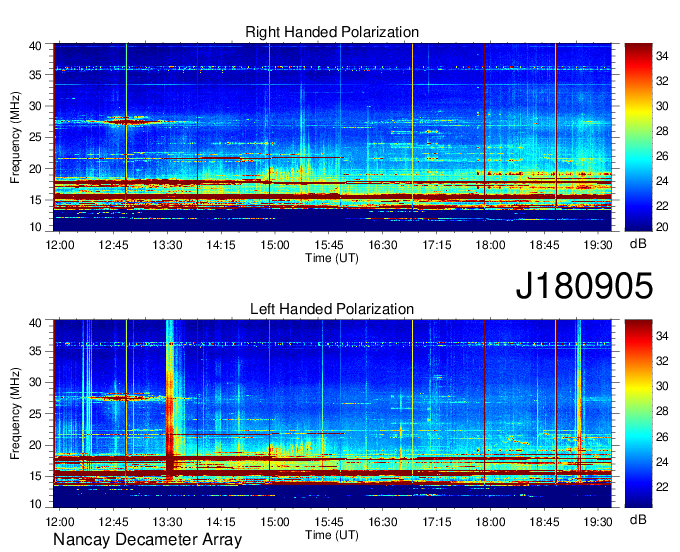Click the 25 MHz tick on Left Handed plot
This screenshot has height=552, width=680.
[35, 414]
